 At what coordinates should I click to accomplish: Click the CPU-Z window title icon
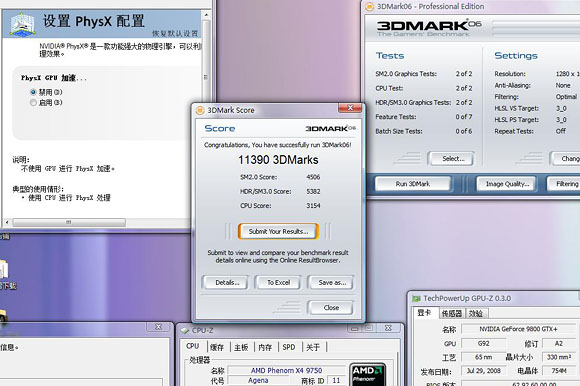tap(185, 331)
